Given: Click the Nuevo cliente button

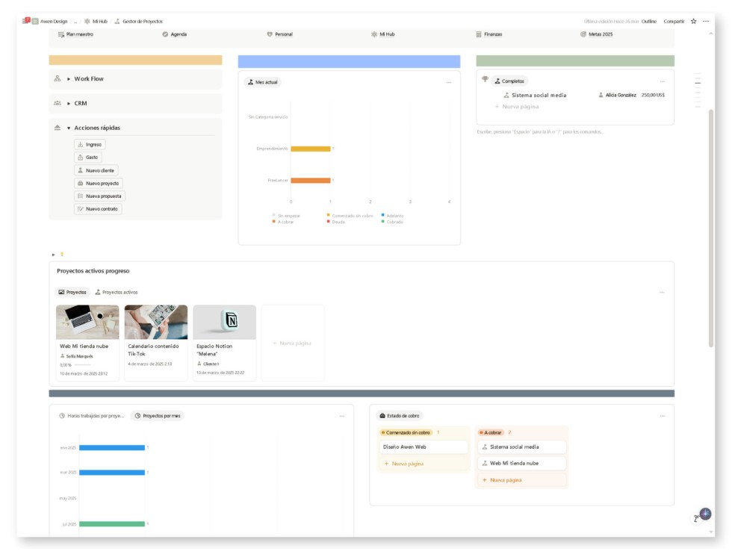Looking at the screenshot, I should pos(96,170).
